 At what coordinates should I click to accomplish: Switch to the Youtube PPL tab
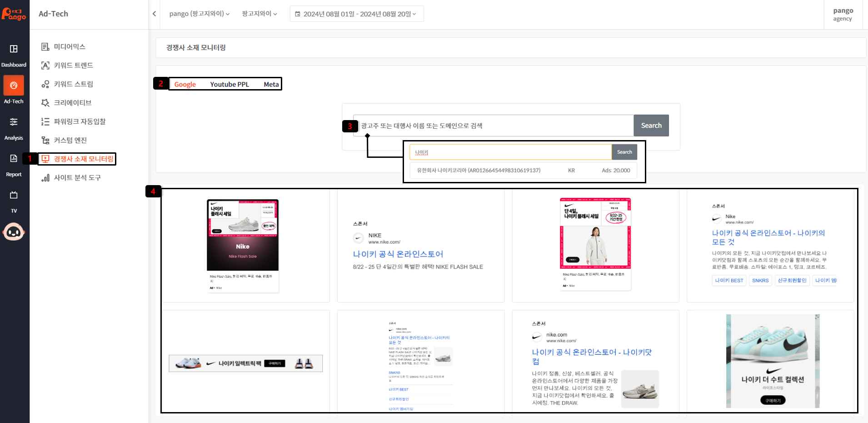pos(229,84)
